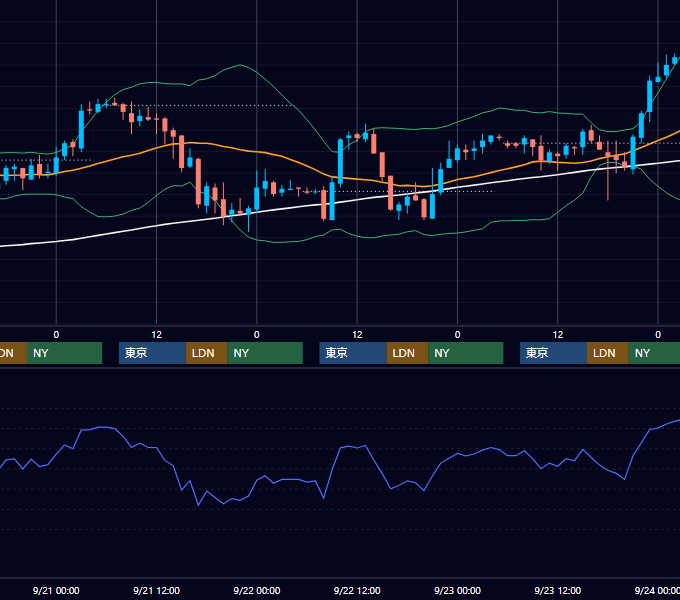The width and height of the screenshot is (680, 600).
Task: Click the 9/21 00:00 date label
Action: (56, 590)
